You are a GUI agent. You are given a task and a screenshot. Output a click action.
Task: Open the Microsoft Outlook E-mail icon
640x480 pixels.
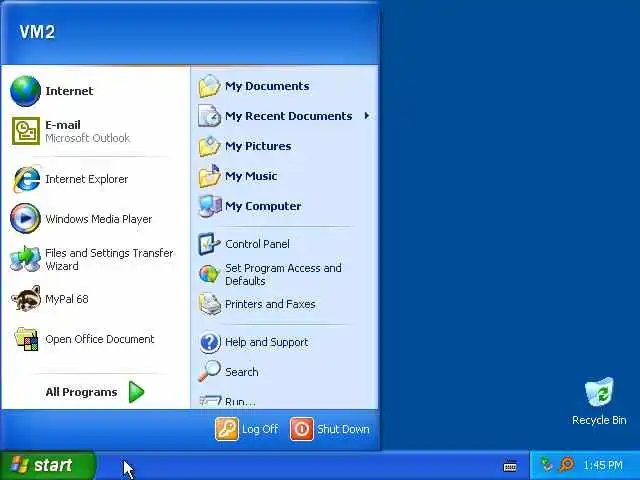pyautogui.click(x=26, y=131)
